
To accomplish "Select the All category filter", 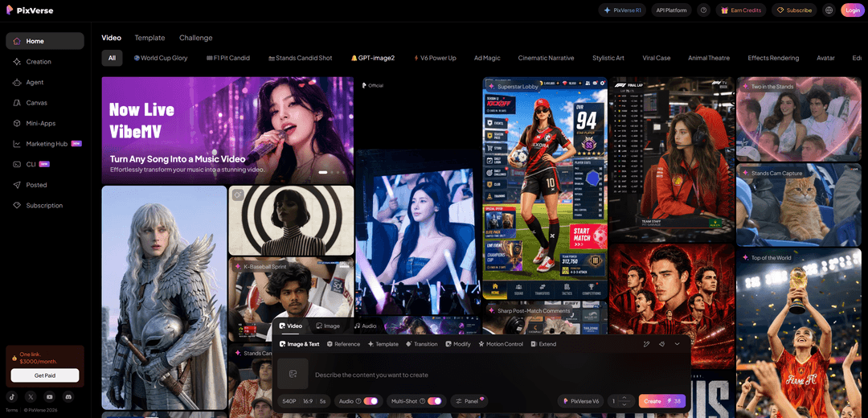I will point(112,58).
